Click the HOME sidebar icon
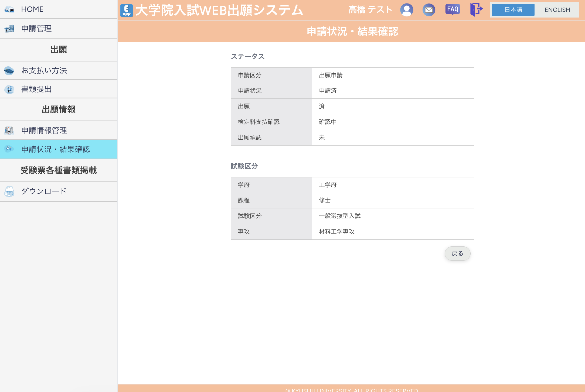The height and width of the screenshot is (392, 585). coord(9,9)
